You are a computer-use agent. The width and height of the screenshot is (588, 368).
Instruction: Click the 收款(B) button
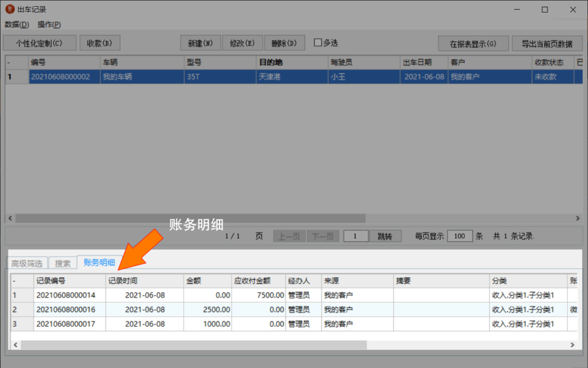(100, 43)
